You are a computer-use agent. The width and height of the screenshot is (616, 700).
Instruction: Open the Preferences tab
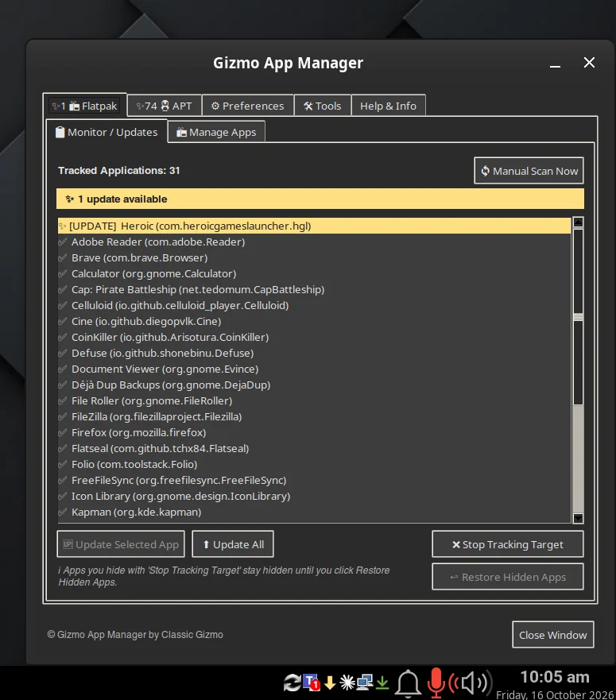pyautogui.click(x=248, y=106)
